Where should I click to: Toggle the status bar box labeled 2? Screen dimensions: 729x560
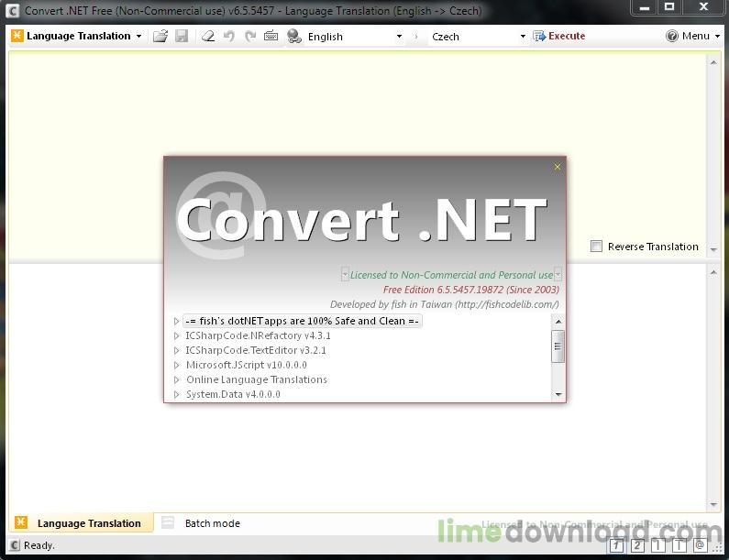tap(637, 545)
